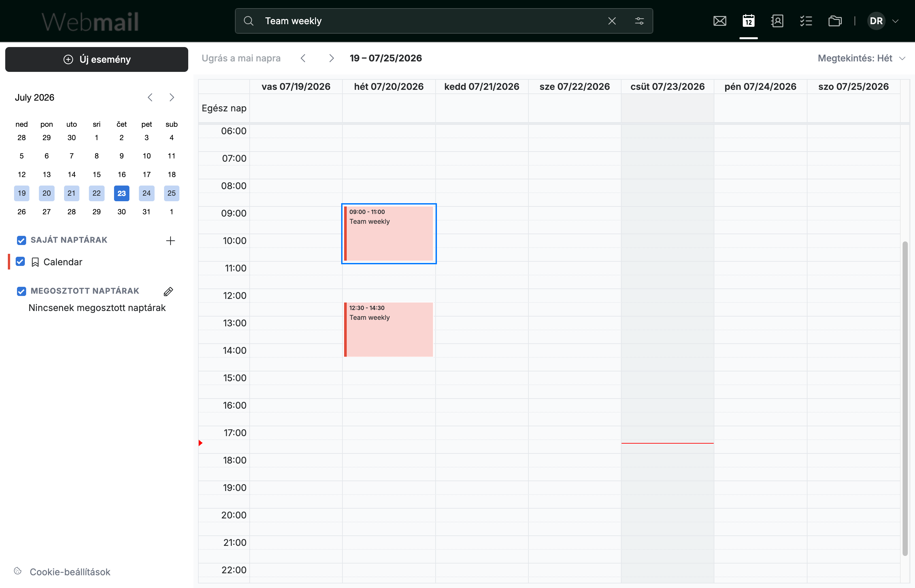
Task: Select July 23 in mini calendar
Action: pos(122,193)
